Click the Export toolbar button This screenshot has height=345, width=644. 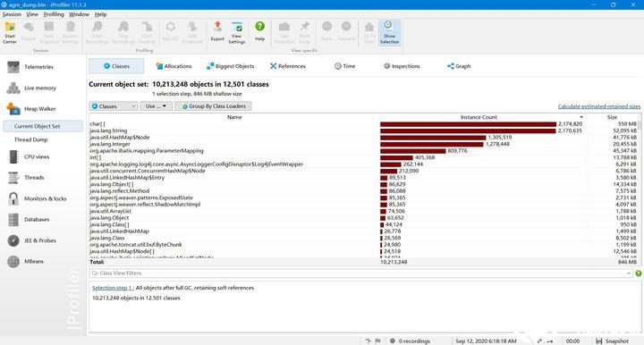(217, 31)
